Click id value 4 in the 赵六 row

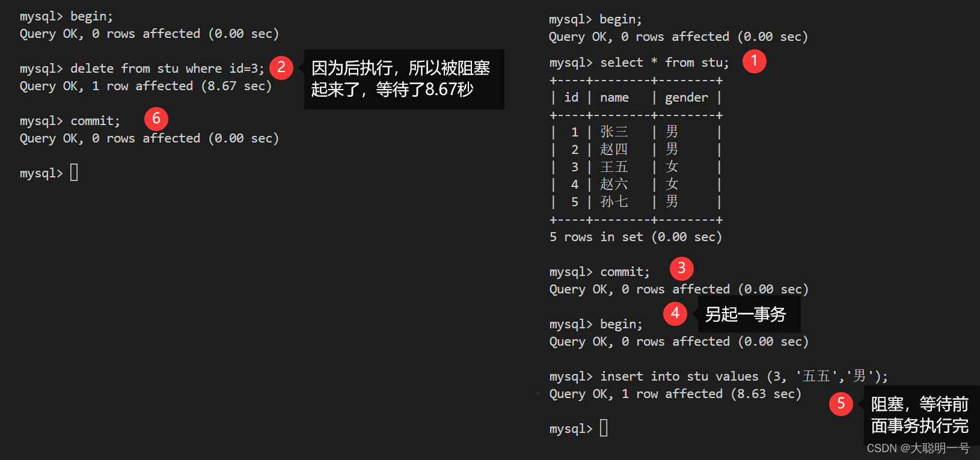575,184
